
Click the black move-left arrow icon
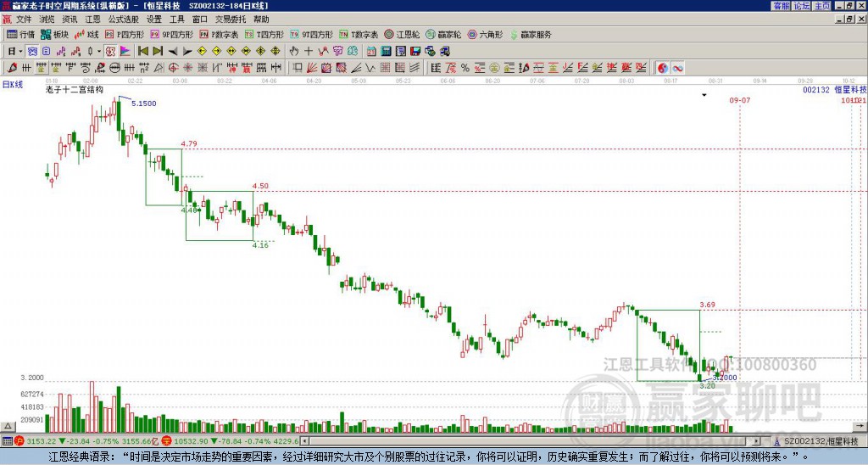(173, 51)
